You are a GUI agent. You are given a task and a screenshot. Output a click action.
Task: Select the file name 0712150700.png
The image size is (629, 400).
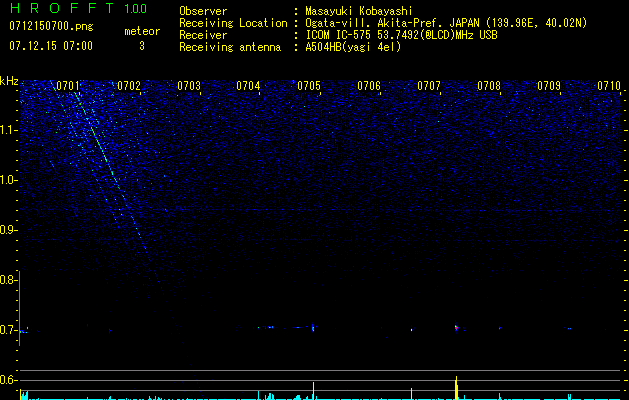[x=51, y=27]
